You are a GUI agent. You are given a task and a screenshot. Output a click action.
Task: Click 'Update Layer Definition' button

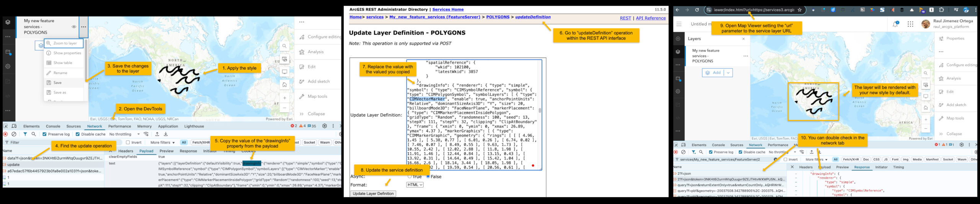click(373, 194)
